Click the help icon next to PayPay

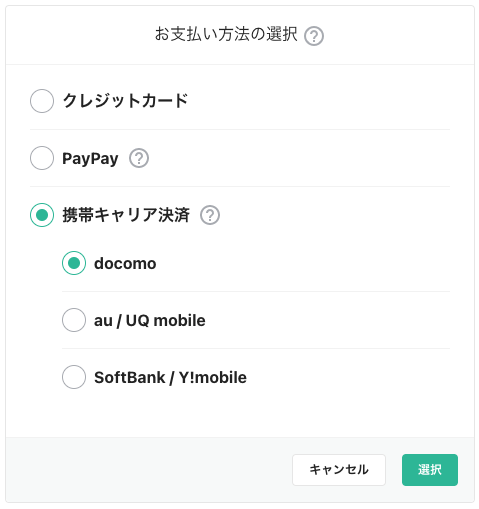pyautogui.click(x=139, y=158)
